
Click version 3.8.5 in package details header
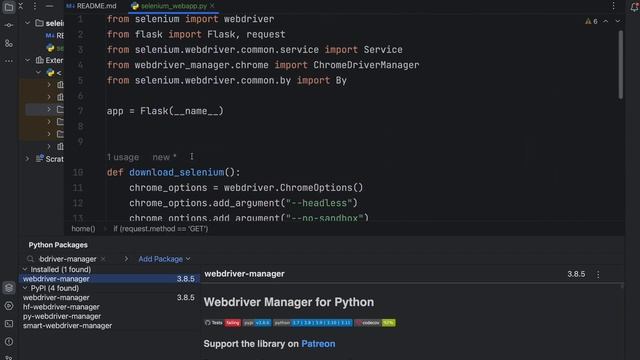576,274
